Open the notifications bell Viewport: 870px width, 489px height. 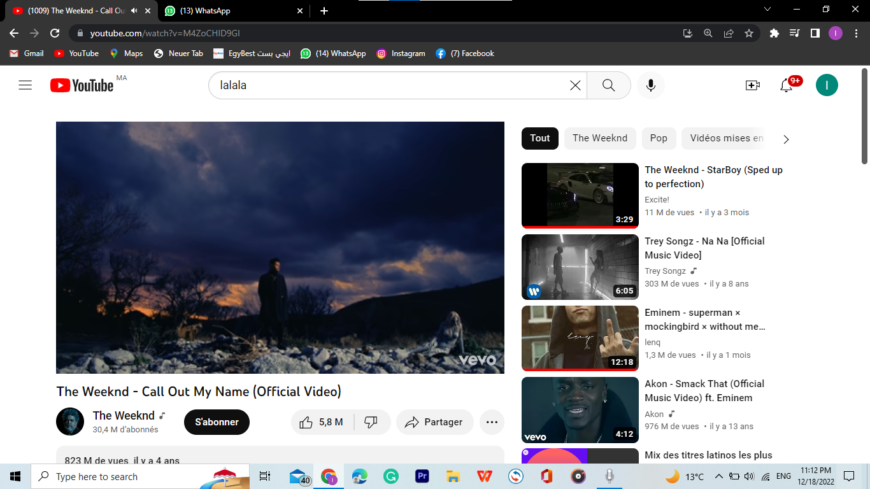[x=786, y=85]
